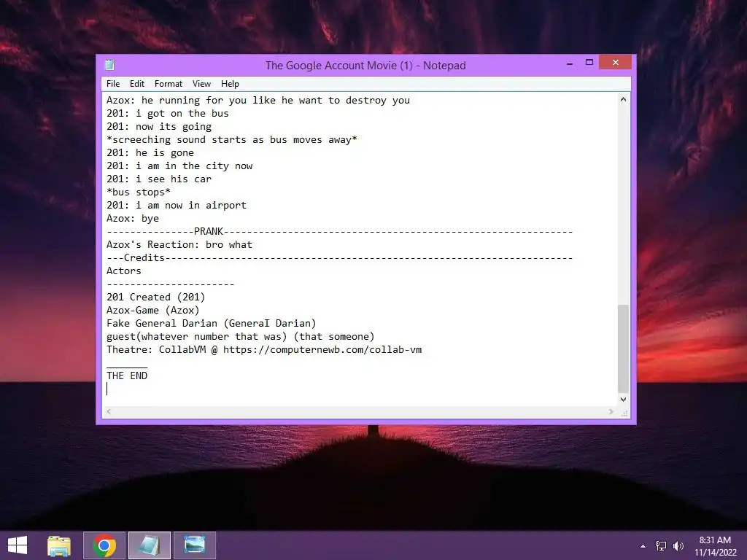Click the vertical scrollbar up arrow
747x560 pixels.
(623, 99)
